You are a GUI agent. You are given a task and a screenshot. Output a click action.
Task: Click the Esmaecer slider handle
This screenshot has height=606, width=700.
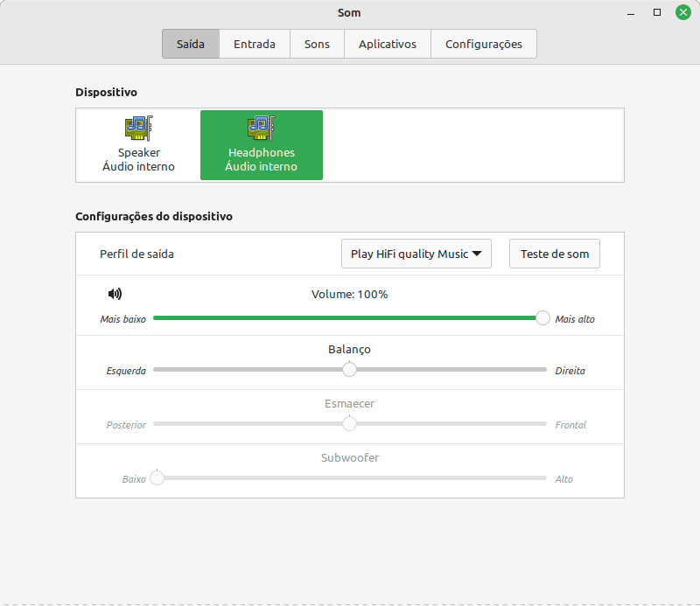click(x=349, y=423)
